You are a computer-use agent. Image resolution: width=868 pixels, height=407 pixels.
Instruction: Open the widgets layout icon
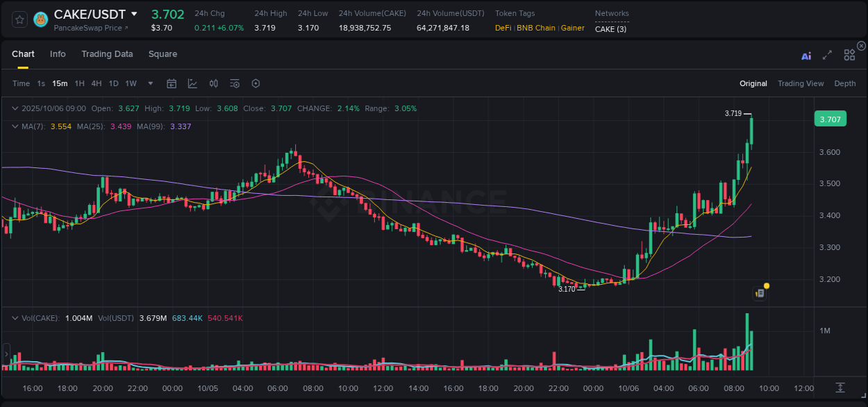coord(849,55)
